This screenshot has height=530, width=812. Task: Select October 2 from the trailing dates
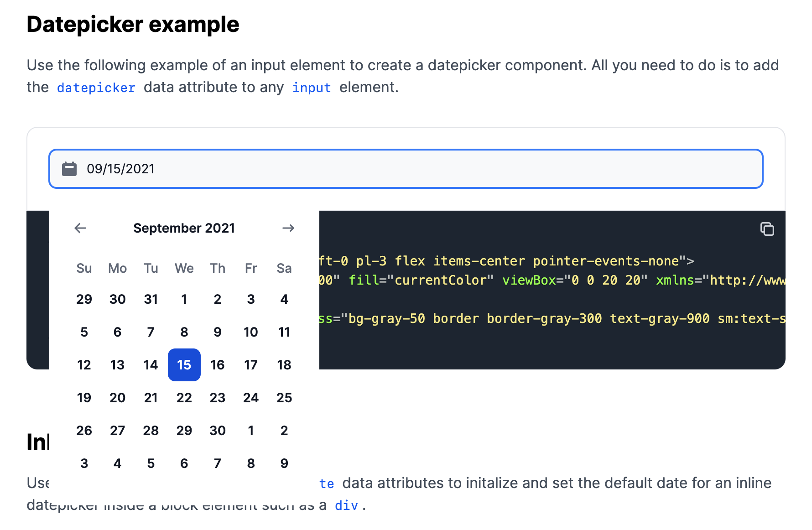284,430
